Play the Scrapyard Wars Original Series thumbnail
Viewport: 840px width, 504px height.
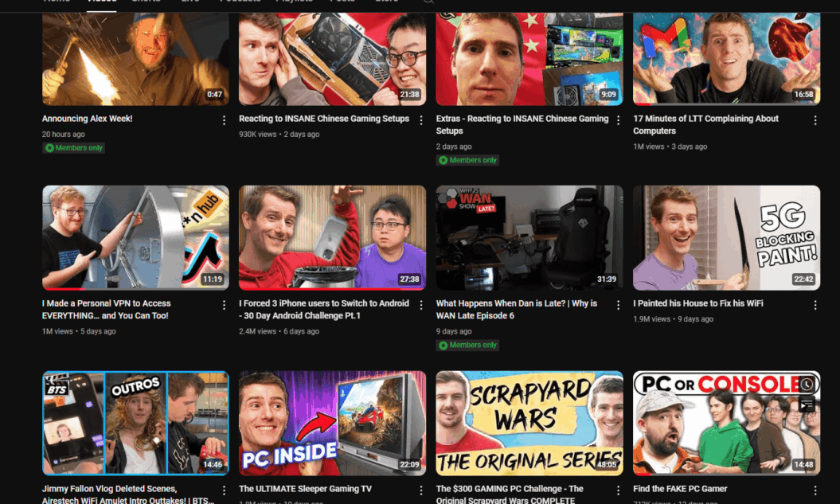coord(529,423)
